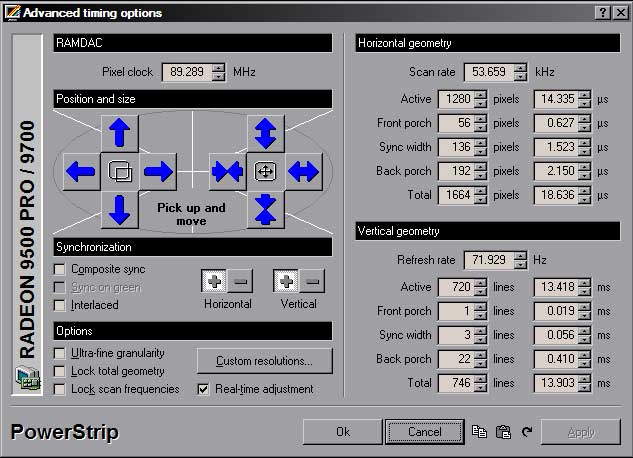Open Custom resolutions dialog

pyautogui.click(x=264, y=361)
